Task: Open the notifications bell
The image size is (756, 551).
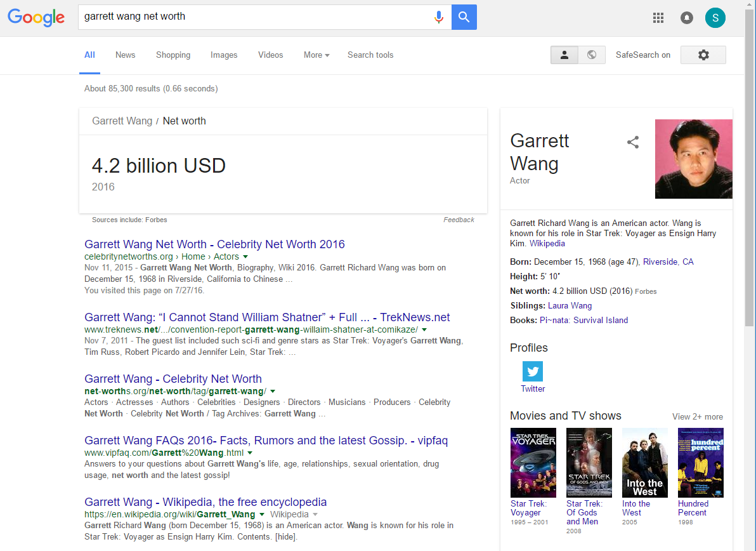Action: point(687,18)
